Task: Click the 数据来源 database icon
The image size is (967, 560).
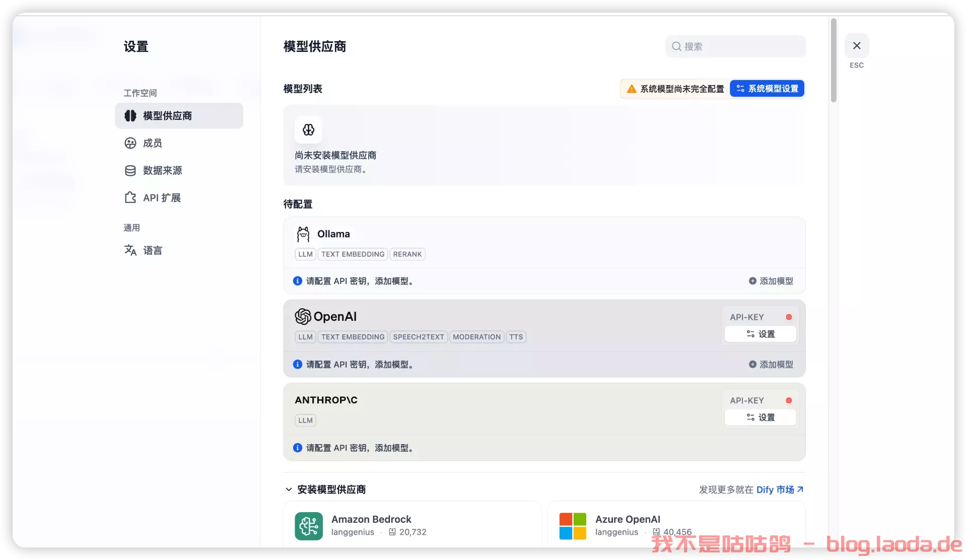Action: (130, 170)
